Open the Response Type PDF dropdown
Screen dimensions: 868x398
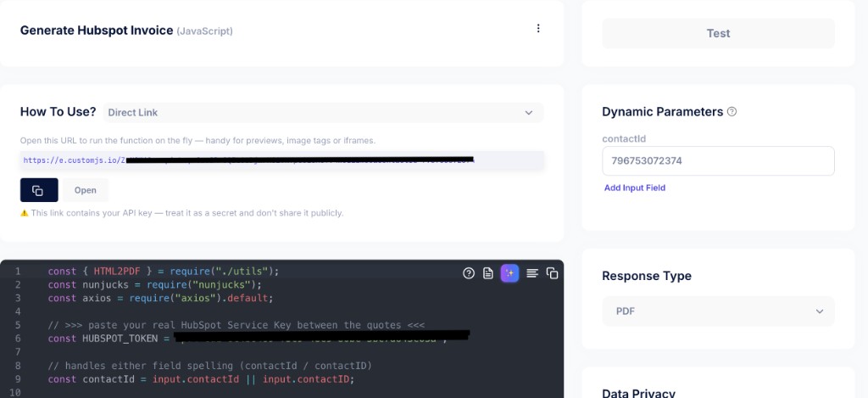tap(718, 311)
